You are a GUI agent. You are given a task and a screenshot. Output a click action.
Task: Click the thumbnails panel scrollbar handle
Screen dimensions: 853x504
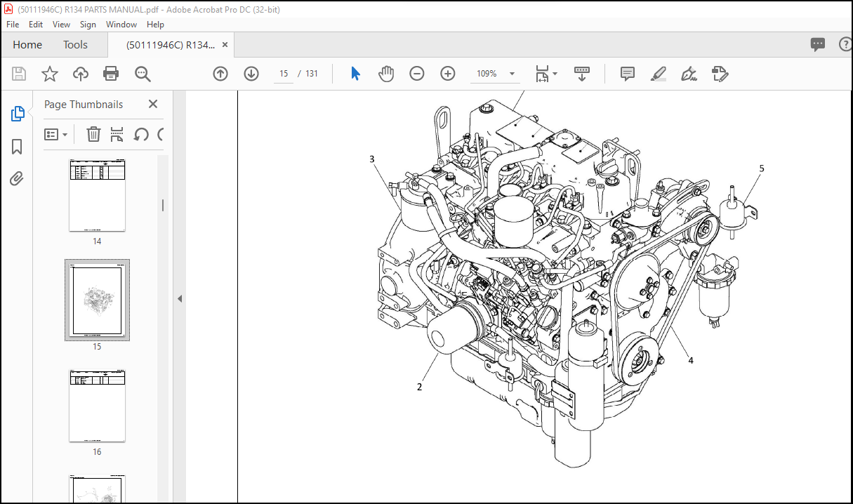tap(163, 205)
